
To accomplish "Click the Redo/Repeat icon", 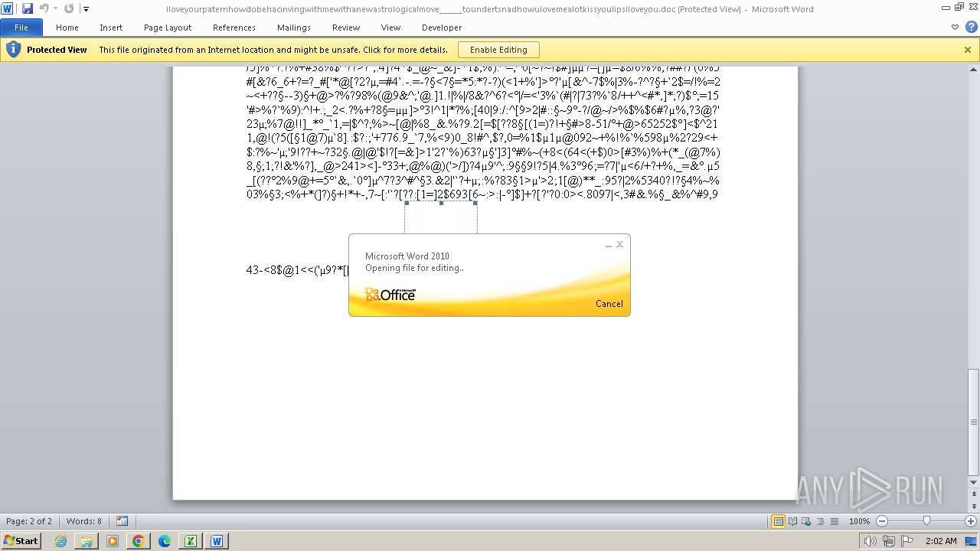I will point(69,8).
